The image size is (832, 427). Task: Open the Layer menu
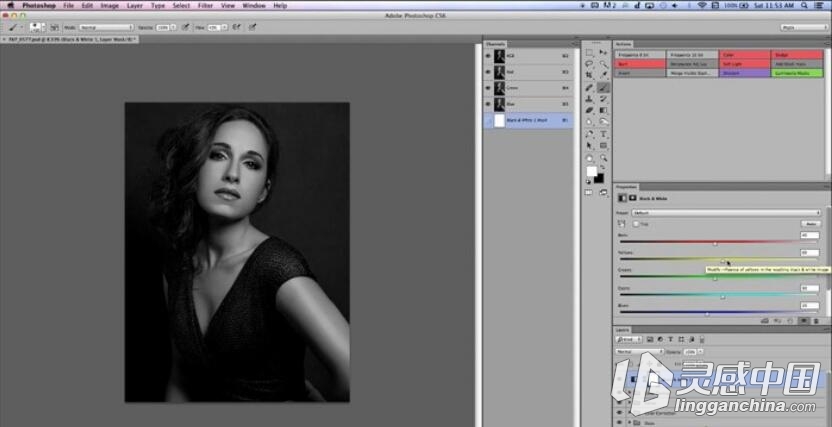(135, 5)
